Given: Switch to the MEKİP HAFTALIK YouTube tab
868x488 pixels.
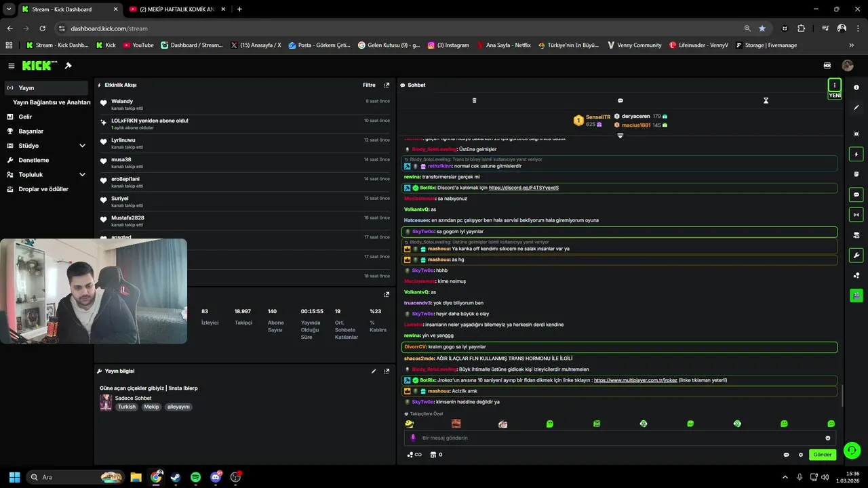Looking at the screenshot, I should pos(178,9).
